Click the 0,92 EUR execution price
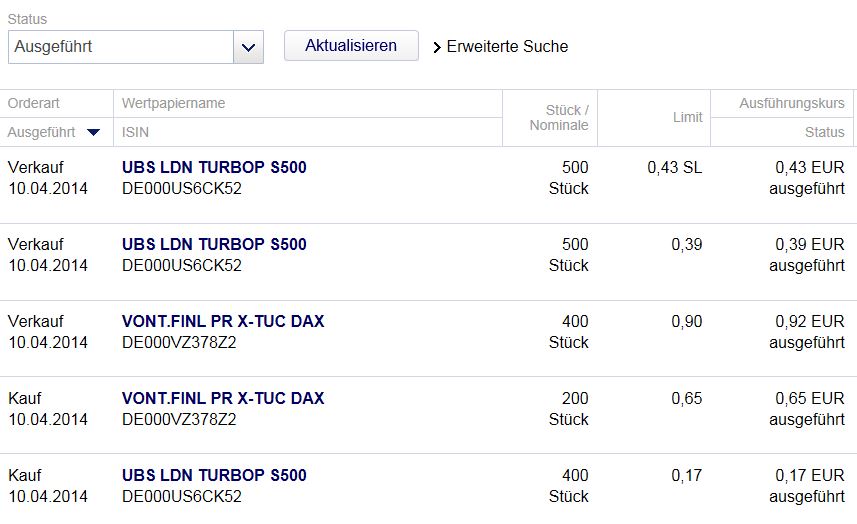Image resolution: width=857 pixels, height=524 pixels. (809, 322)
